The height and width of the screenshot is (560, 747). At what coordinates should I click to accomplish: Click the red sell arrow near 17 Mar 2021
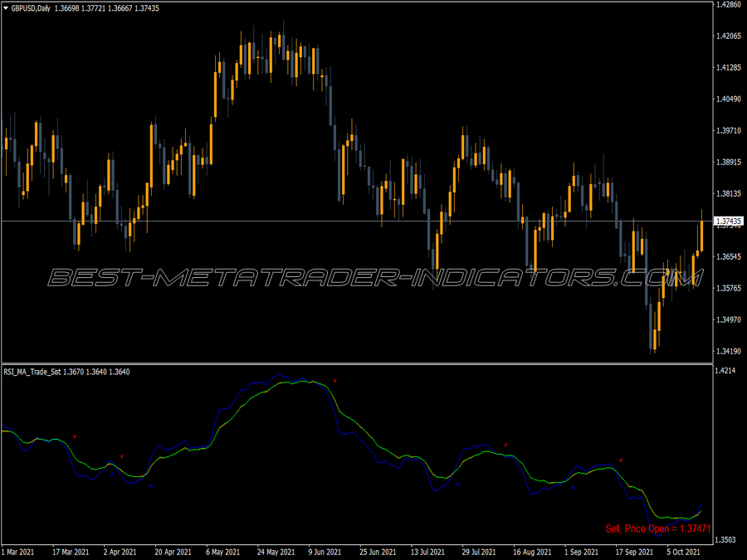click(75, 436)
